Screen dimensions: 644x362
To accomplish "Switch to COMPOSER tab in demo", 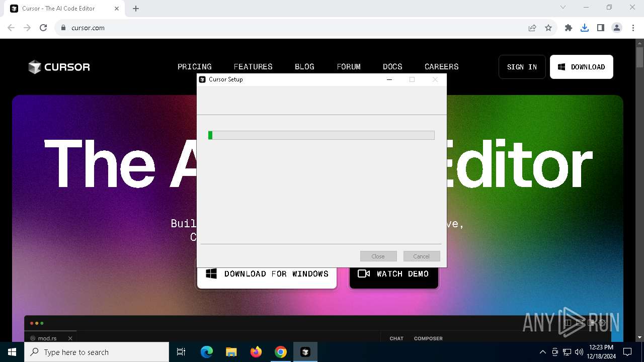I will tap(428, 338).
